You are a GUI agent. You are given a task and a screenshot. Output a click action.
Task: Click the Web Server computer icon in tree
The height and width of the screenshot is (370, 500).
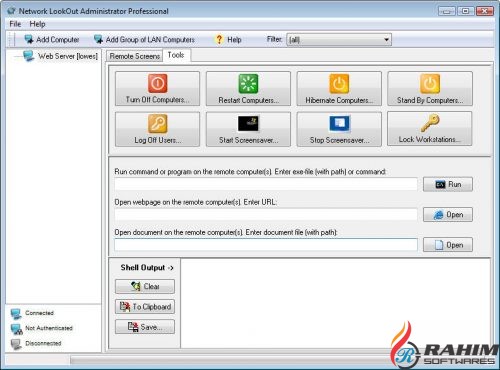tap(28, 56)
